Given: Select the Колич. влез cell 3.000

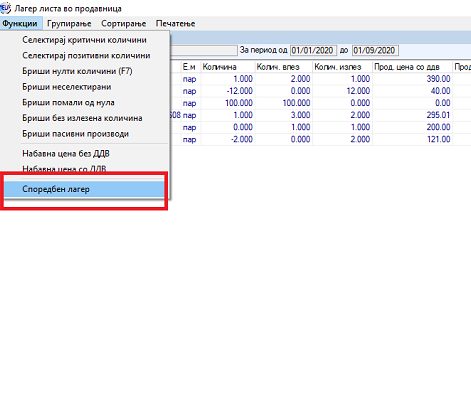Looking at the screenshot, I should pos(284,115).
